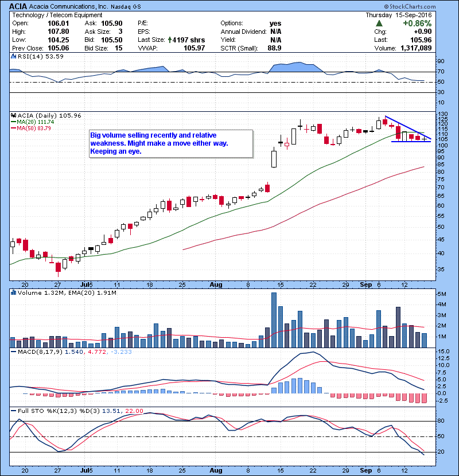Click the P/E label
This screenshot has width=459, height=476.
(143, 24)
